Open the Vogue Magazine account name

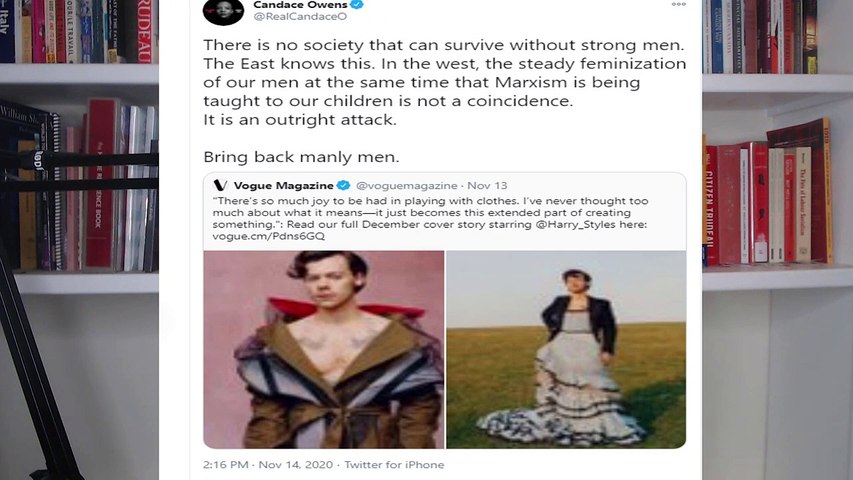283,186
